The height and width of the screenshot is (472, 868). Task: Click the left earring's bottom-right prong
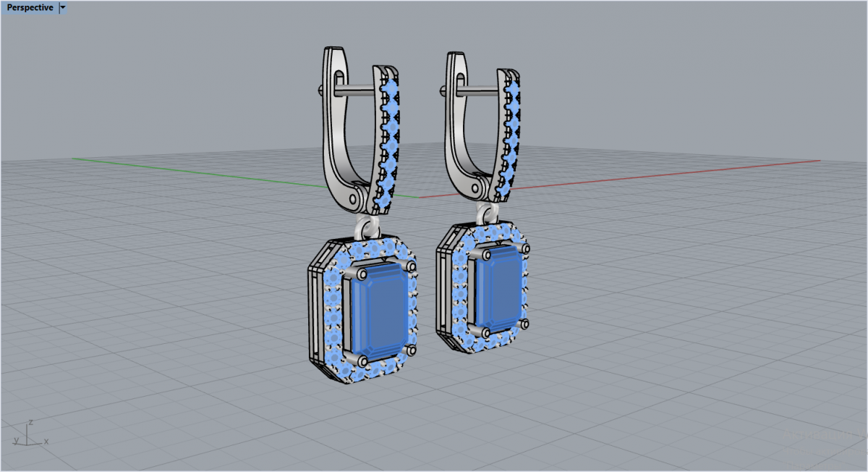(x=412, y=350)
